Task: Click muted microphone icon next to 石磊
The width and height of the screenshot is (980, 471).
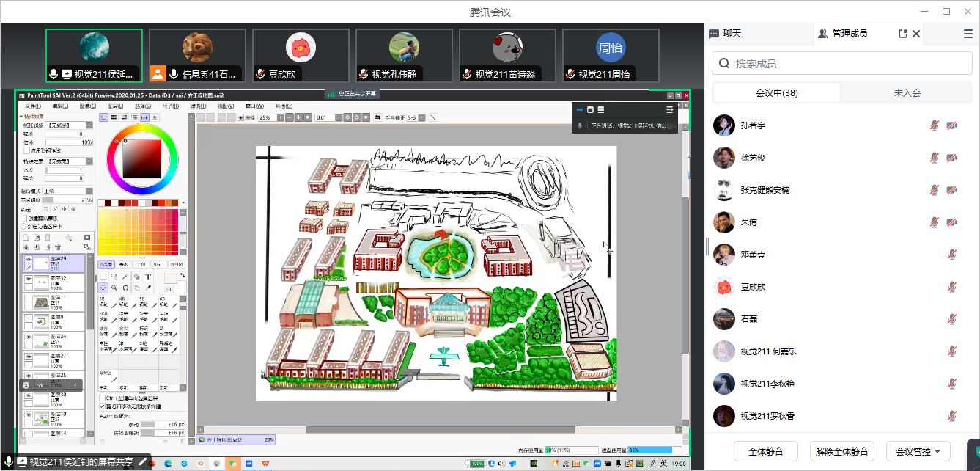Action: pos(951,319)
